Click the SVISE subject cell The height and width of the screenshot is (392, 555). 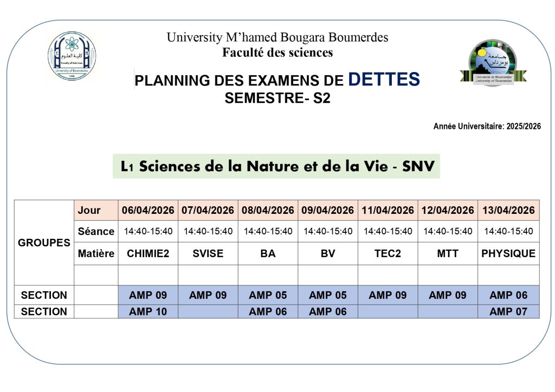click(208, 253)
